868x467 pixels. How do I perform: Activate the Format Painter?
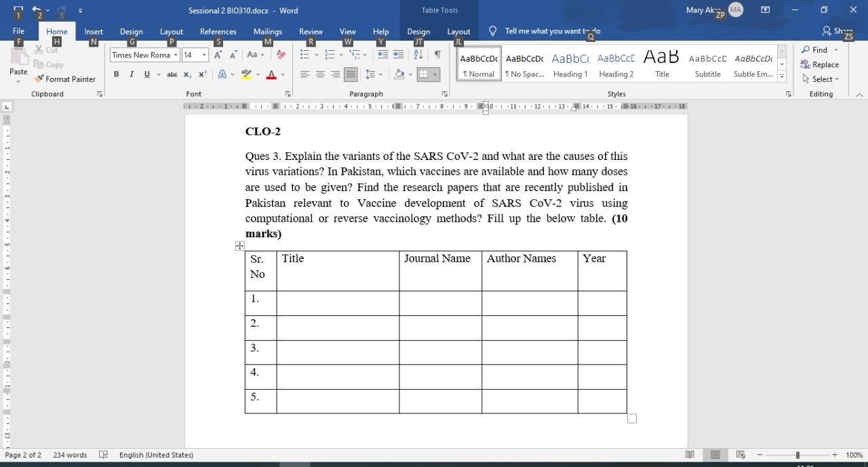(x=65, y=79)
